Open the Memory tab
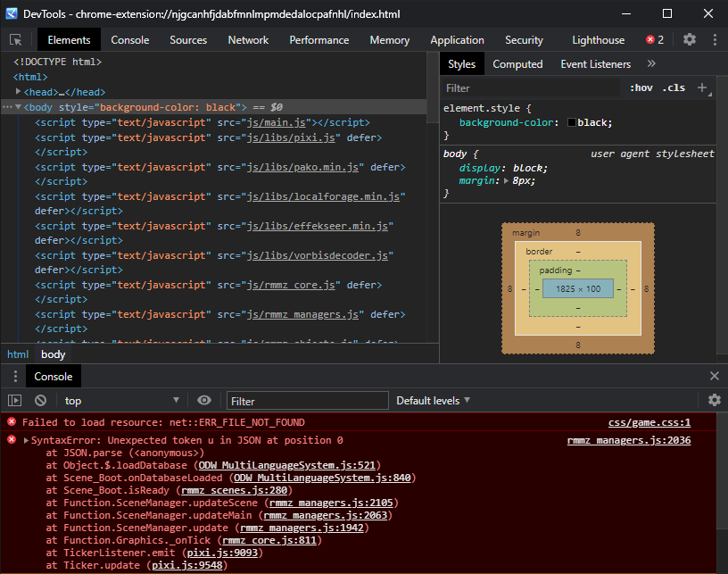This screenshot has width=728, height=574. pos(390,40)
